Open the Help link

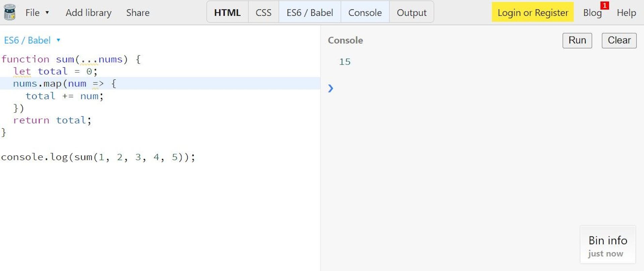(x=626, y=13)
